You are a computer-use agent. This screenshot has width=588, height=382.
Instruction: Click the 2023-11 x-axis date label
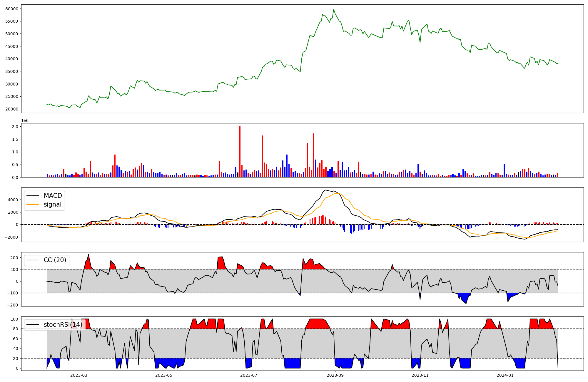click(x=420, y=375)
